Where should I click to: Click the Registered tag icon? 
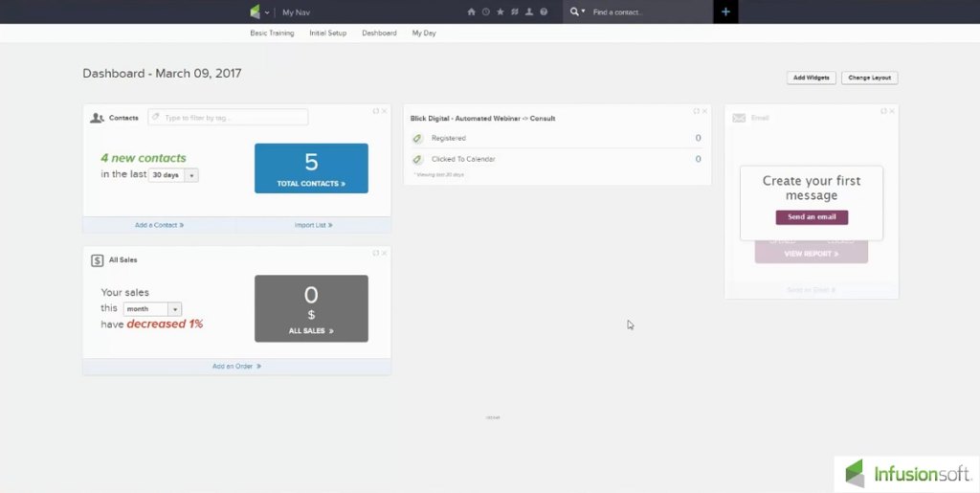(x=417, y=139)
